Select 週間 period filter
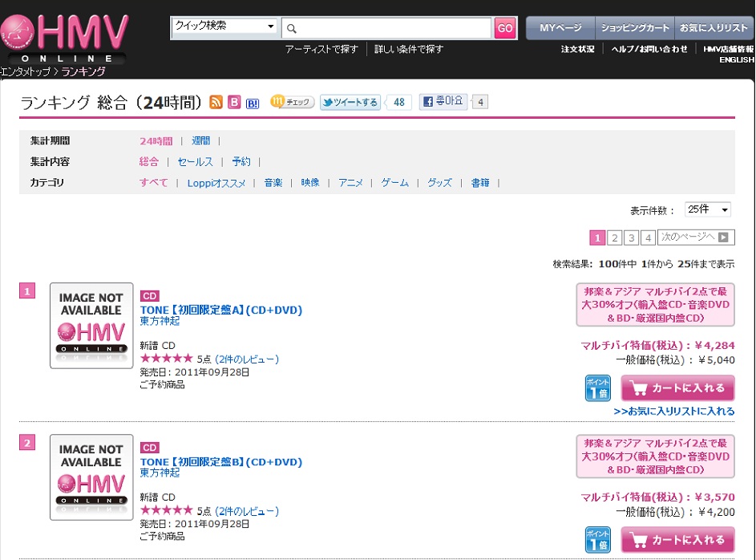 (200, 141)
